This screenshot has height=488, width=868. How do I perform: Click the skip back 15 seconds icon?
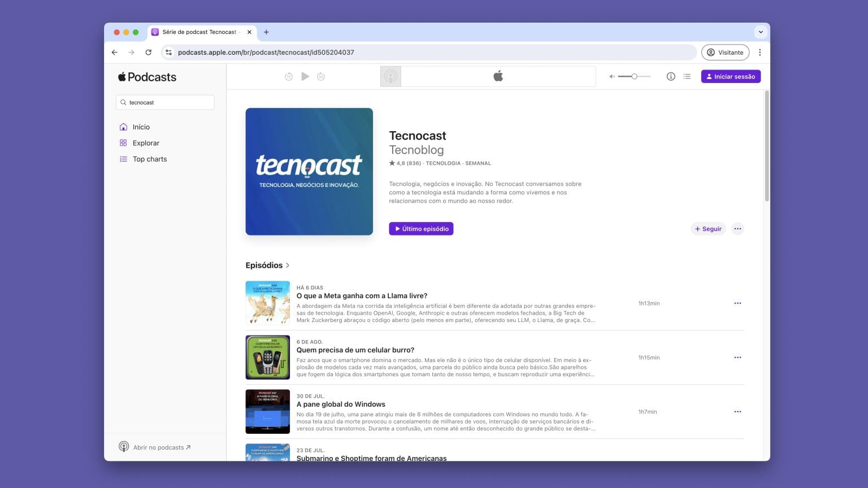click(x=289, y=76)
